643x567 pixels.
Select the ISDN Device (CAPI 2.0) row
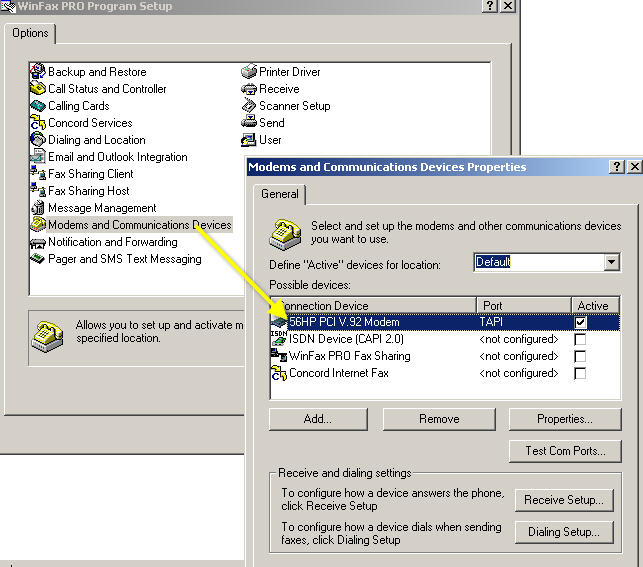pyautogui.click(x=445, y=339)
